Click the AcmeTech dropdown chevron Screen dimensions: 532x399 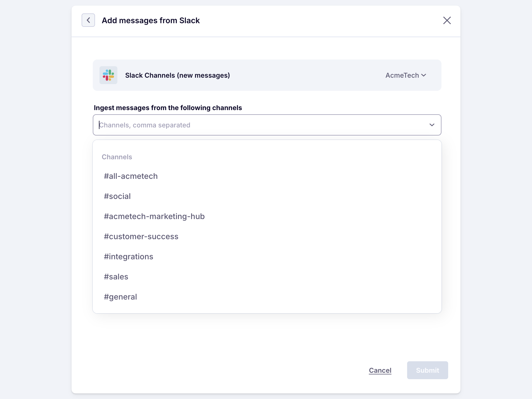pyautogui.click(x=424, y=75)
